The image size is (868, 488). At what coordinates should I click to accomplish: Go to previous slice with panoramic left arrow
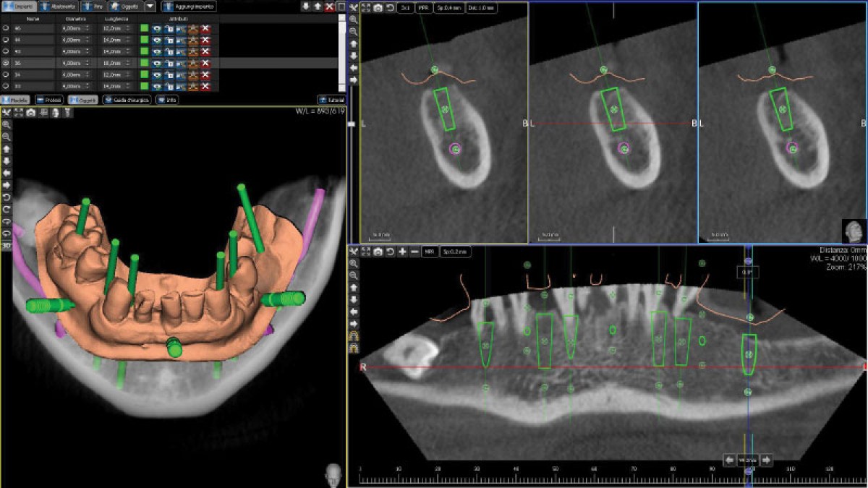coord(730,460)
